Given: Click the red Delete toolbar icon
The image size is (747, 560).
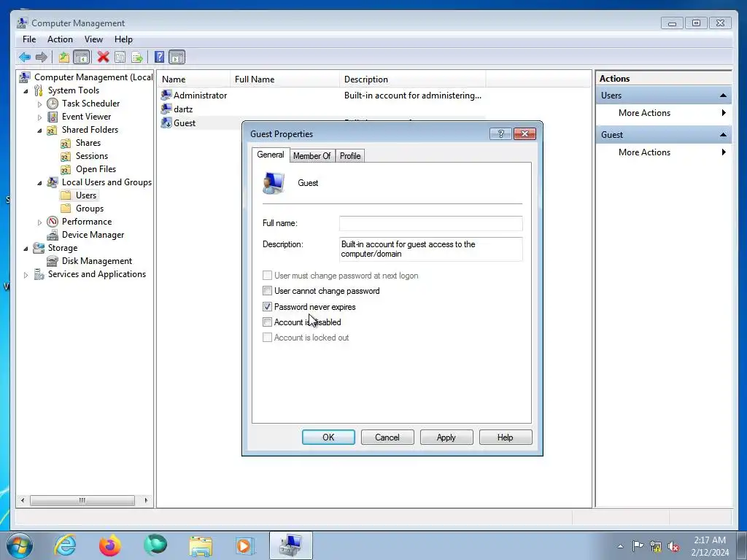Looking at the screenshot, I should pyautogui.click(x=103, y=57).
